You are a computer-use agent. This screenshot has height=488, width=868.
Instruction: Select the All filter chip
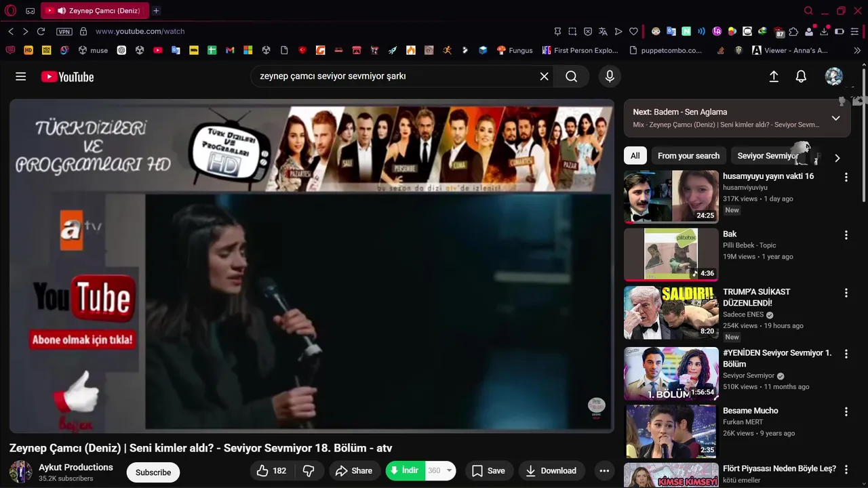click(635, 156)
